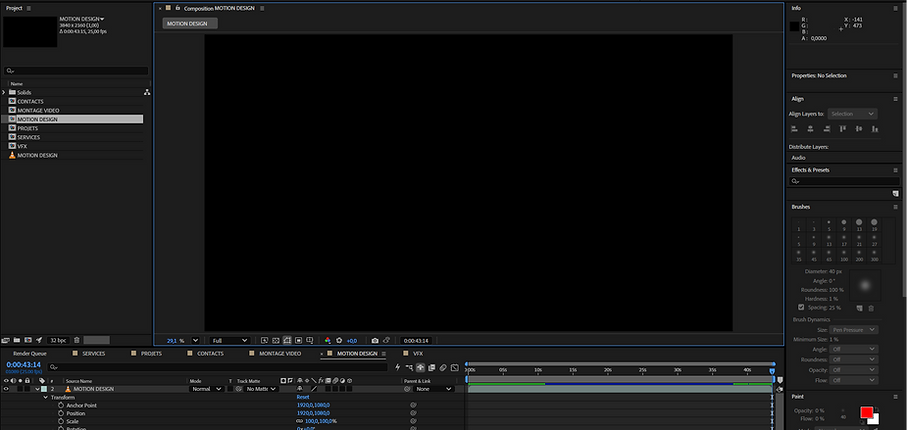
Task: Click the Project panel search field
Action: [76, 71]
